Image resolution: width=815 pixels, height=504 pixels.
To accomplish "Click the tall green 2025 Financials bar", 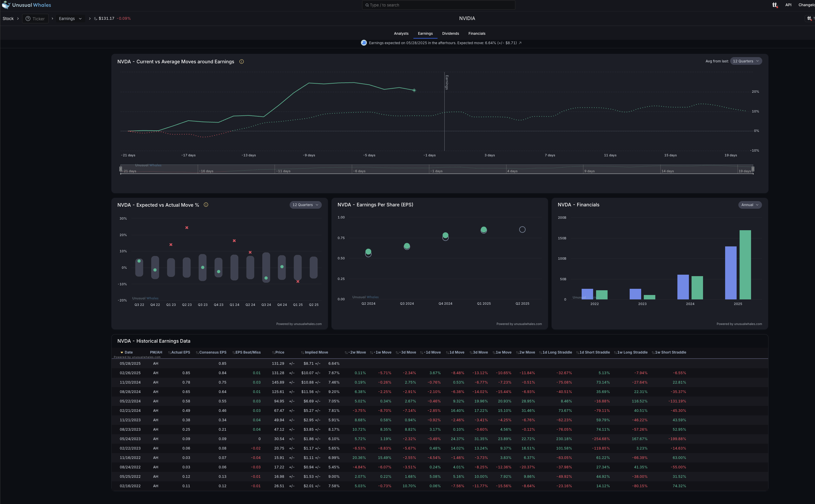I will pos(745,265).
